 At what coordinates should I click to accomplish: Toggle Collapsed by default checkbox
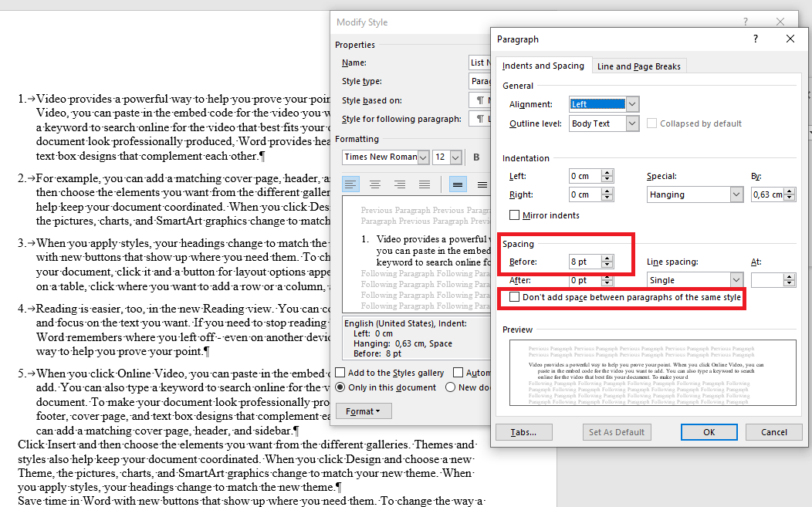(652, 123)
